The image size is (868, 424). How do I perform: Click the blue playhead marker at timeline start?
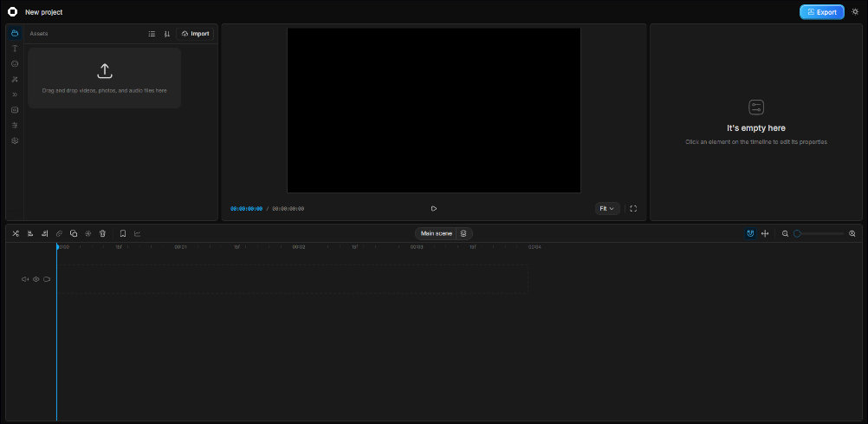(57, 246)
